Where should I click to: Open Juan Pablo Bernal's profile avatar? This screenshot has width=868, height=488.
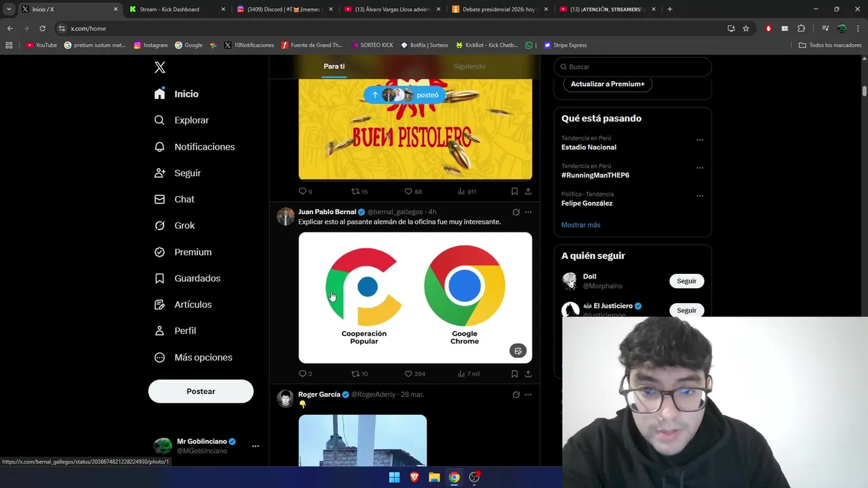coord(285,217)
